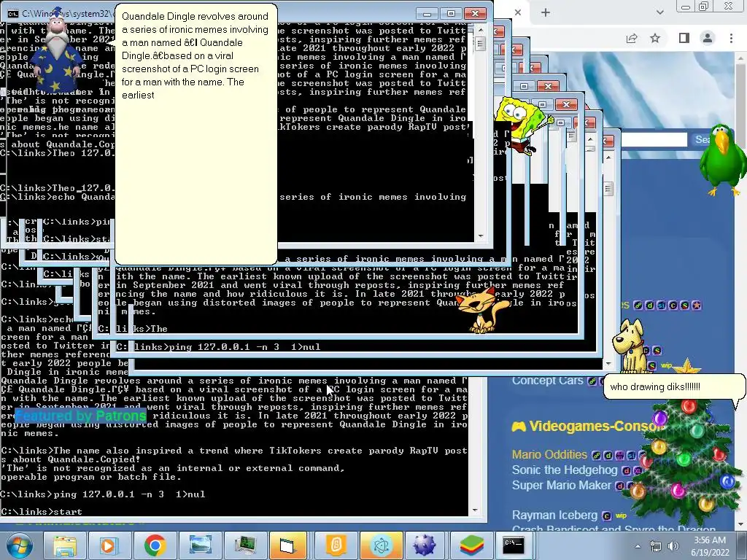Click the 'C:\links>start' prompt line
Viewport: 747px width, 560px height.
(x=42, y=511)
